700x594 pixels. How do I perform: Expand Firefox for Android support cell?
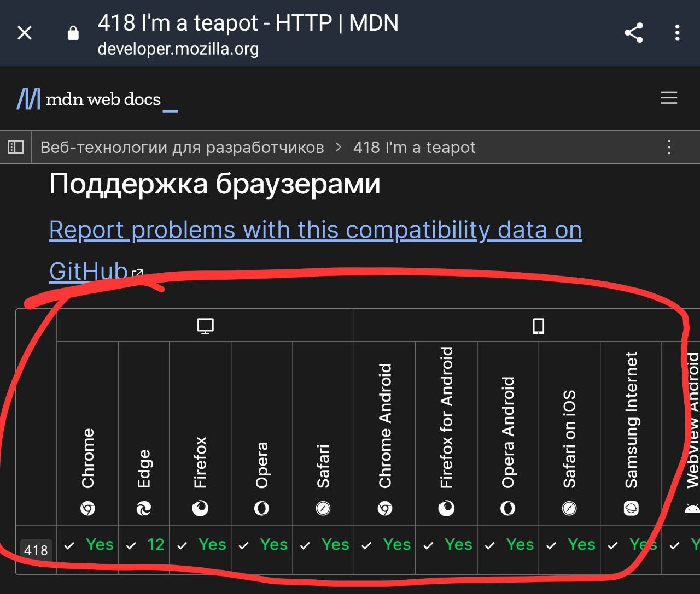pyautogui.click(x=446, y=549)
